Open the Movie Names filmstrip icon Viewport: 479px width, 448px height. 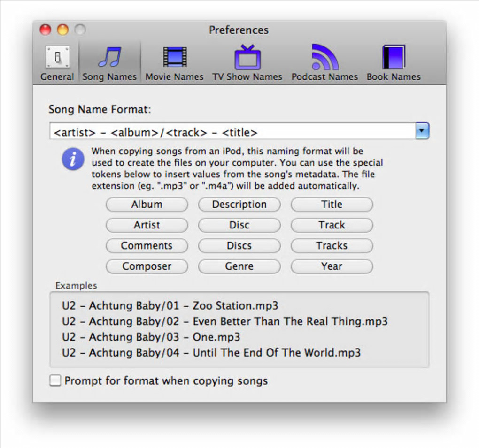pyautogui.click(x=175, y=57)
